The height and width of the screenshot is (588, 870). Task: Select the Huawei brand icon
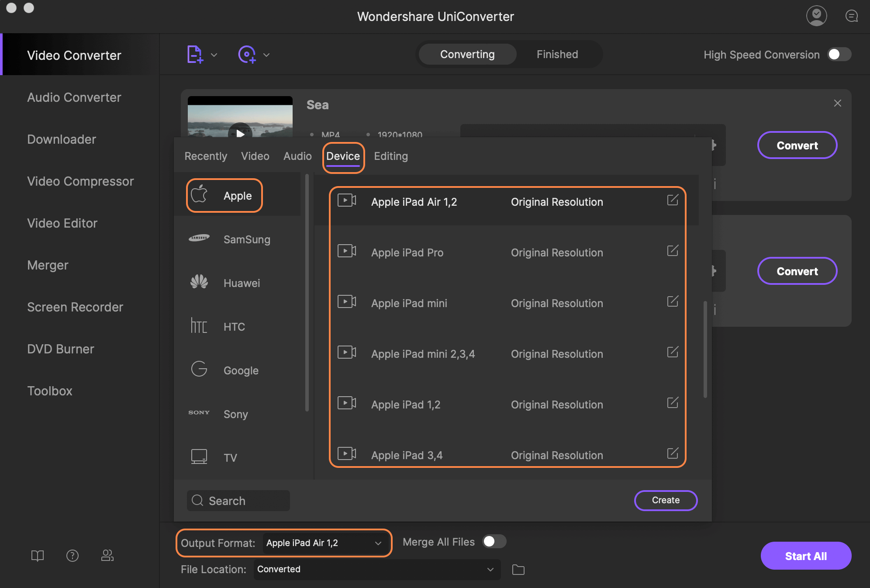tap(199, 283)
